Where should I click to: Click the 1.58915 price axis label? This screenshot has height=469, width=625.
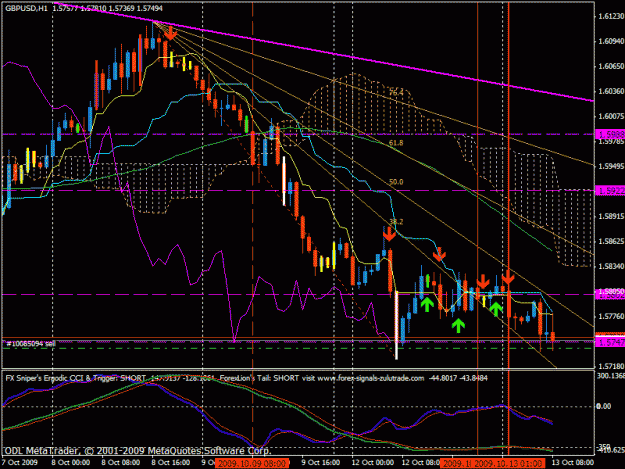611,216
